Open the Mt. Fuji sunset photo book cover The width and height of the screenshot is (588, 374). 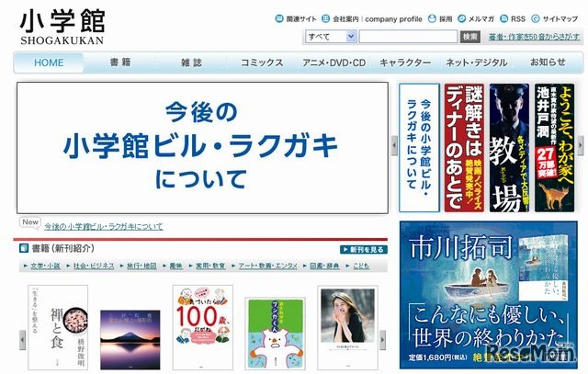(130, 340)
